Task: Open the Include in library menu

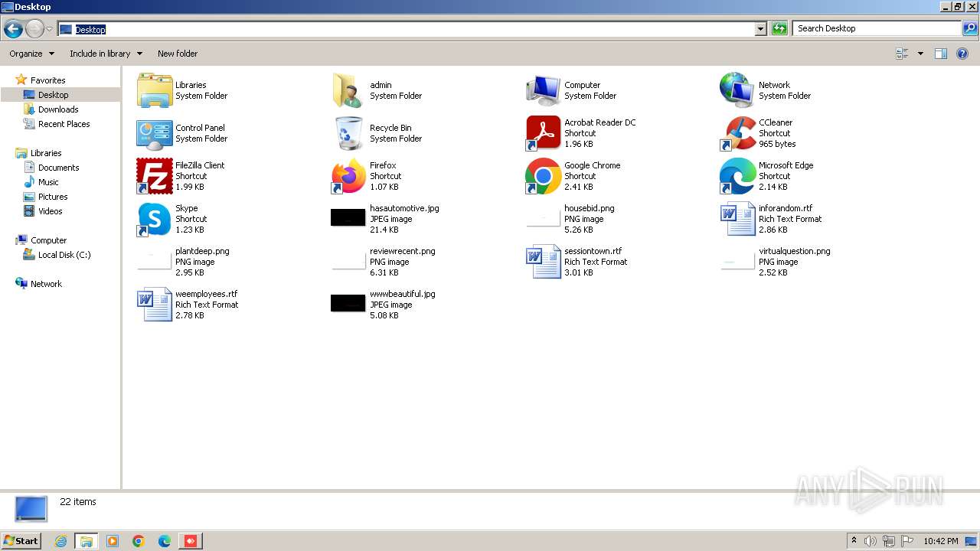Action: point(106,54)
